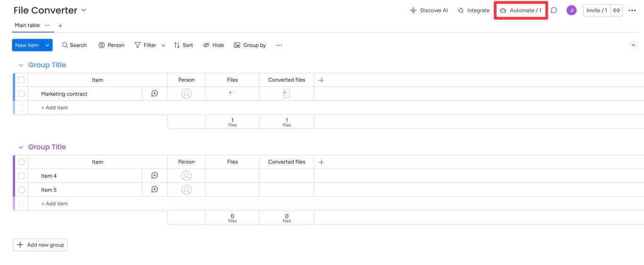Viewport: 644px width, 265px height.
Task: Open the Automate / 1 menu
Action: (x=520, y=10)
